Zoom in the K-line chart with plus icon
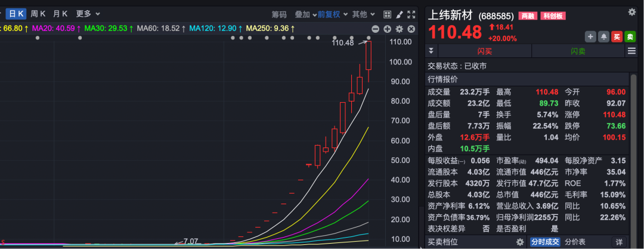The height and width of the screenshot is (249, 644). tap(387, 29)
